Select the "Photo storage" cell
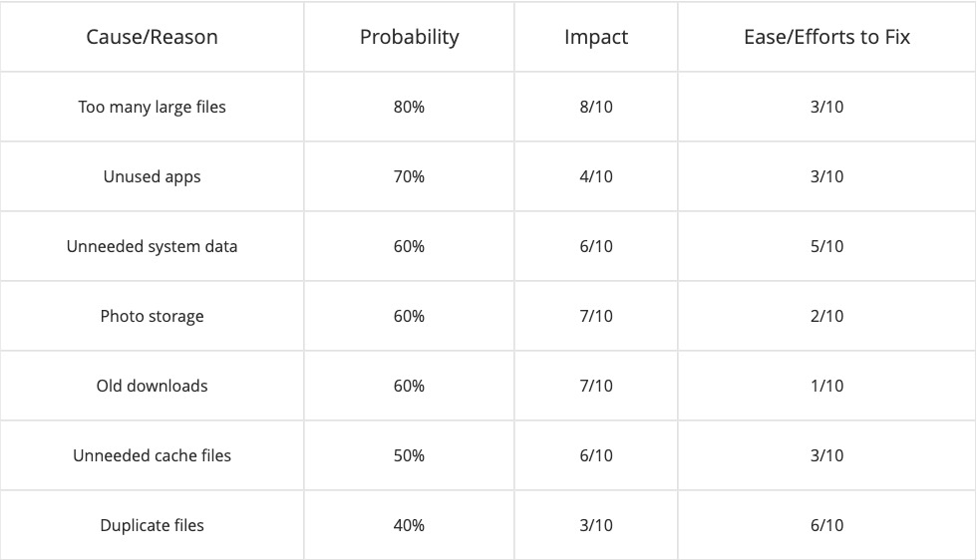Screen dimensions: 977x560 pyautogui.click(x=152, y=316)
